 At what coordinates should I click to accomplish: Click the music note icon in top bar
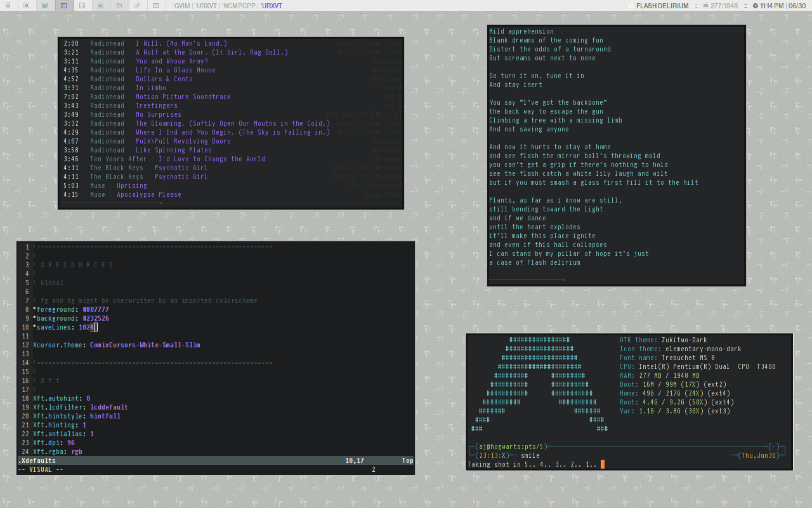pos(630,6)
